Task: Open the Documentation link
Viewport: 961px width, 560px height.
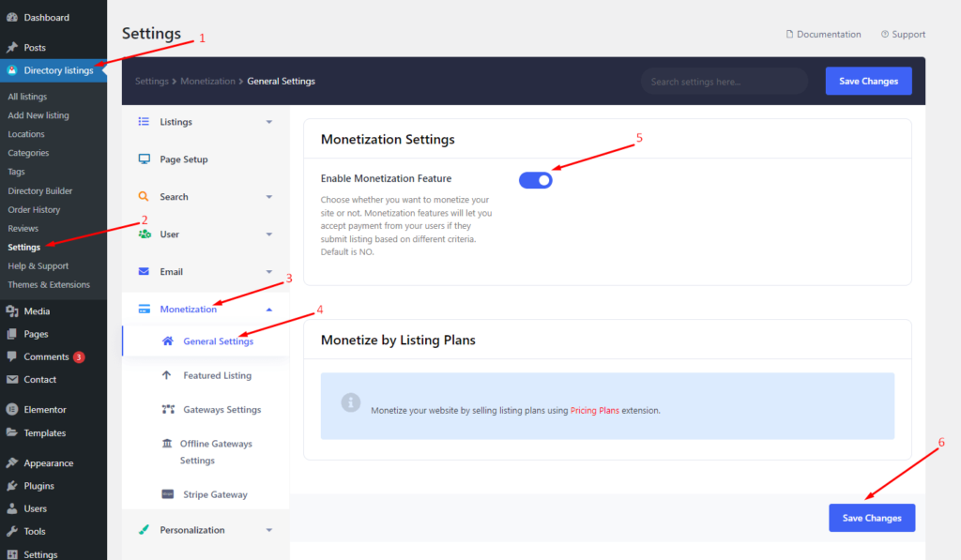Action: click(823, 35)
